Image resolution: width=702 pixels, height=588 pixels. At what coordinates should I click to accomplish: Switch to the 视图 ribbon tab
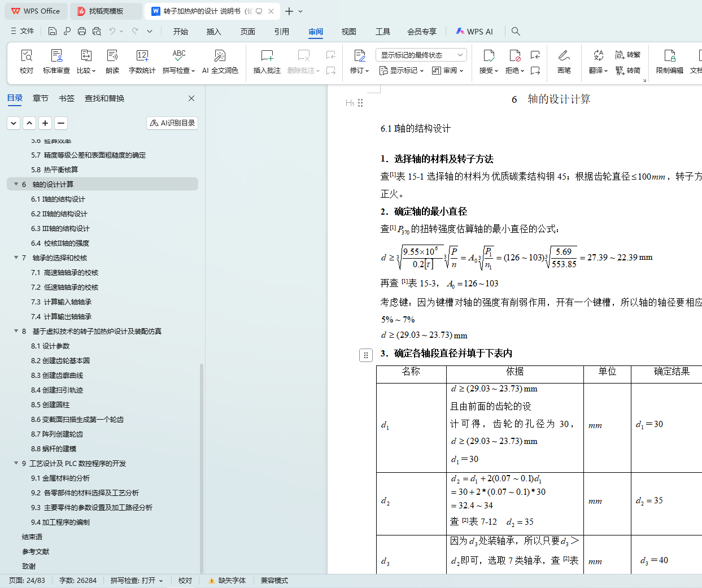click(349, 32)
